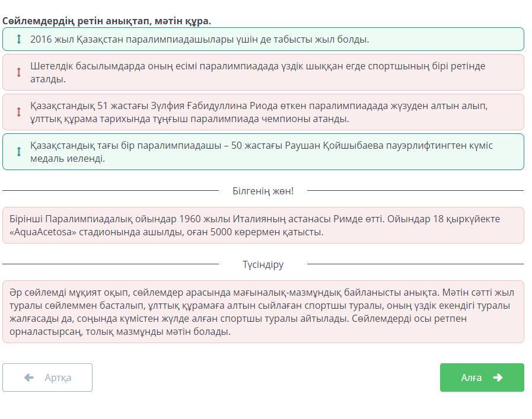Pick the sentence beginning Шетелдік басылымдарда
The image size is (532, 419).
pyautogui.click(x=257, y=72)
